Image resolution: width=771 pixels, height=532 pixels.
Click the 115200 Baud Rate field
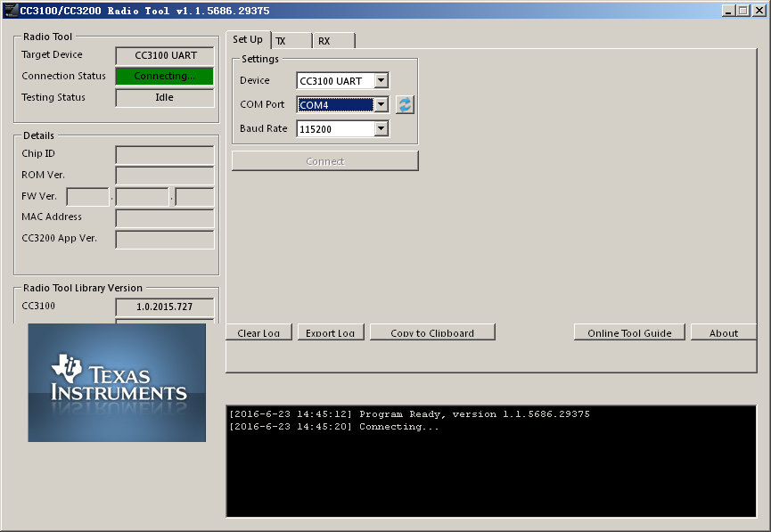tap(335, 129)
